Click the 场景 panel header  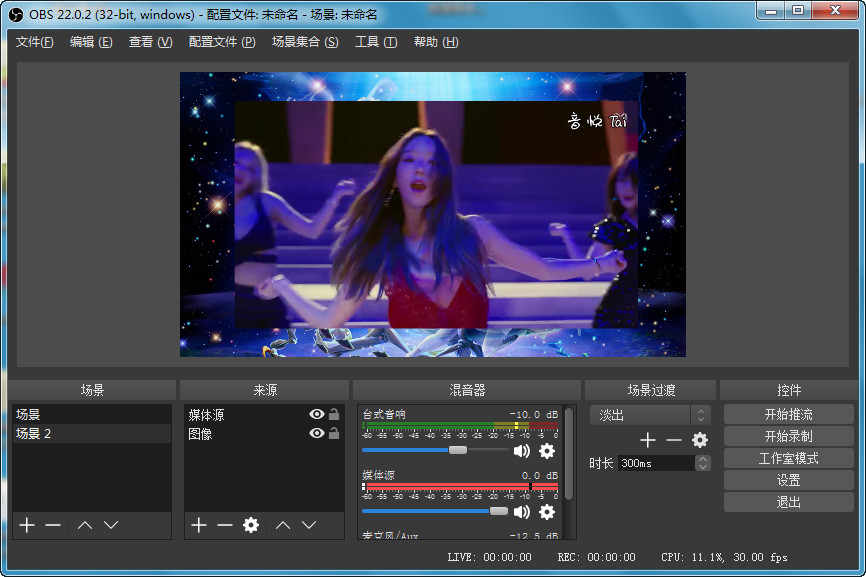click(92, 390)
